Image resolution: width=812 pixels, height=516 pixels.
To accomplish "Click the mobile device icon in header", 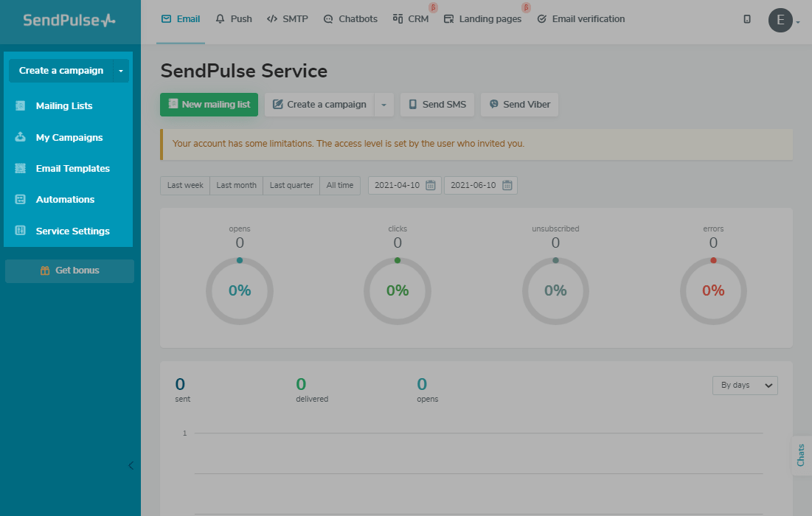I will (x=747, y=19).
